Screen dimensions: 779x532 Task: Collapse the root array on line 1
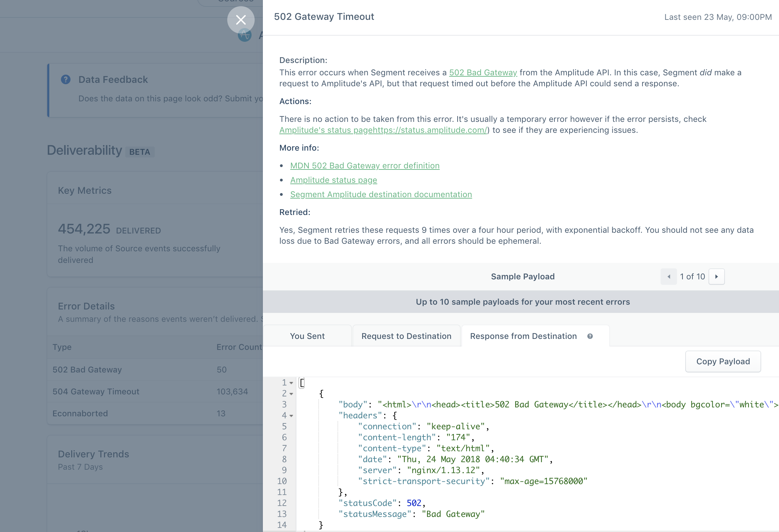pos(291,382)
